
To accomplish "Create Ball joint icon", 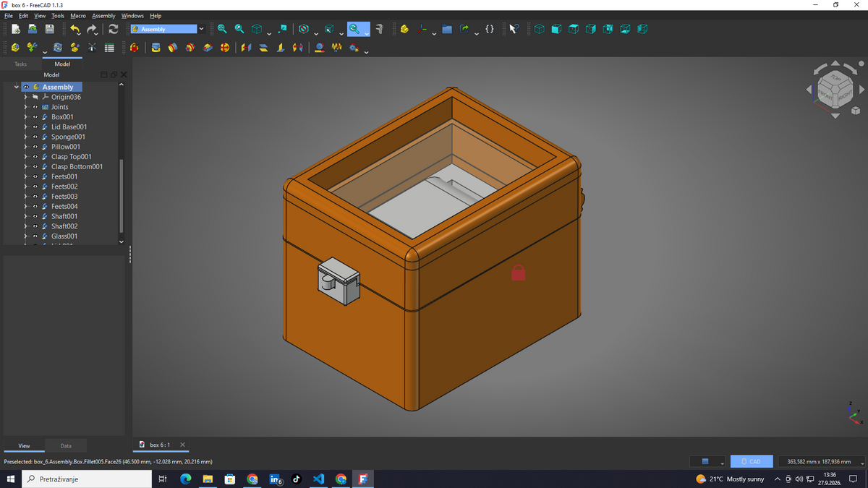I will tap(225, 48).
